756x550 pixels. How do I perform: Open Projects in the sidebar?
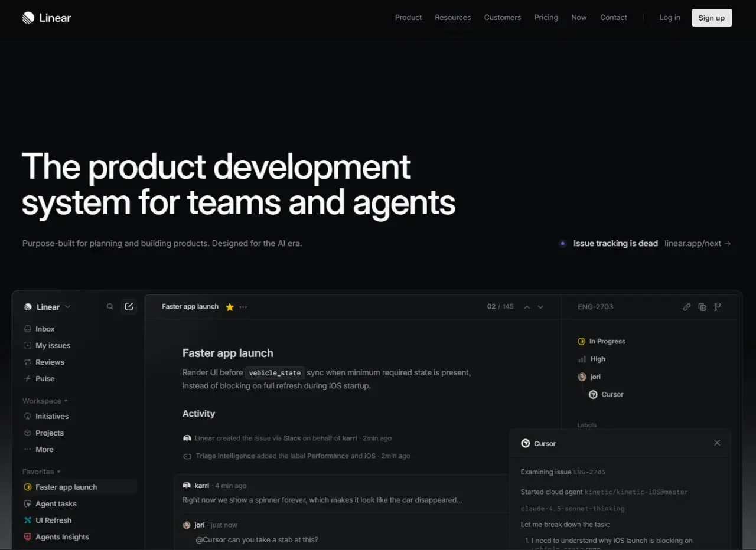[x=43, y=433]
